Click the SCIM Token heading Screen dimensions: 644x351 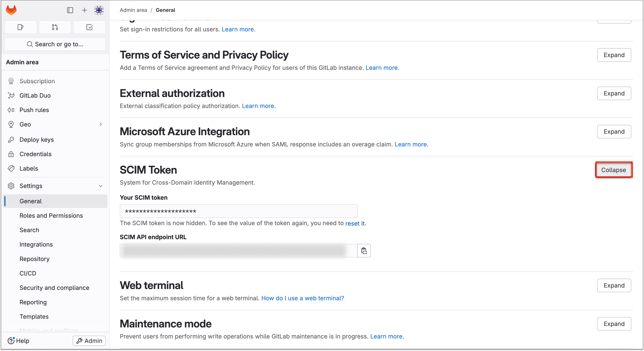[x=148, y=170]
